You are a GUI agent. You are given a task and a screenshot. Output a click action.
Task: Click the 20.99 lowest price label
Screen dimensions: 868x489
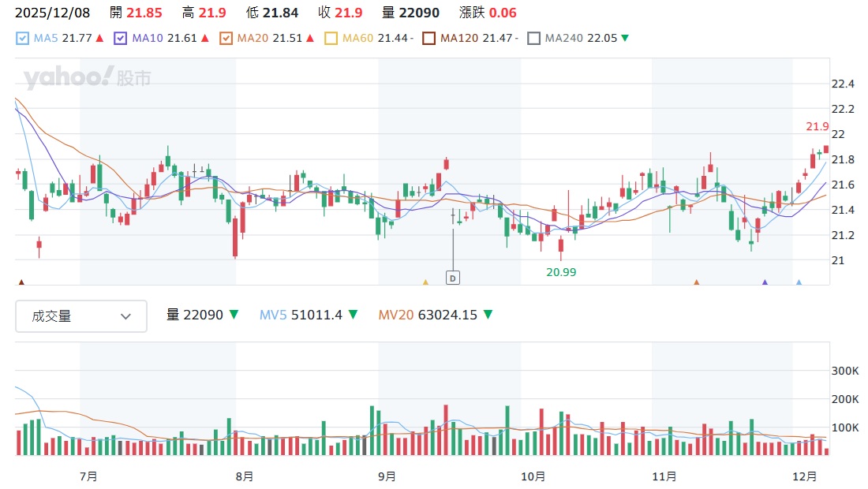click(561, 272)
